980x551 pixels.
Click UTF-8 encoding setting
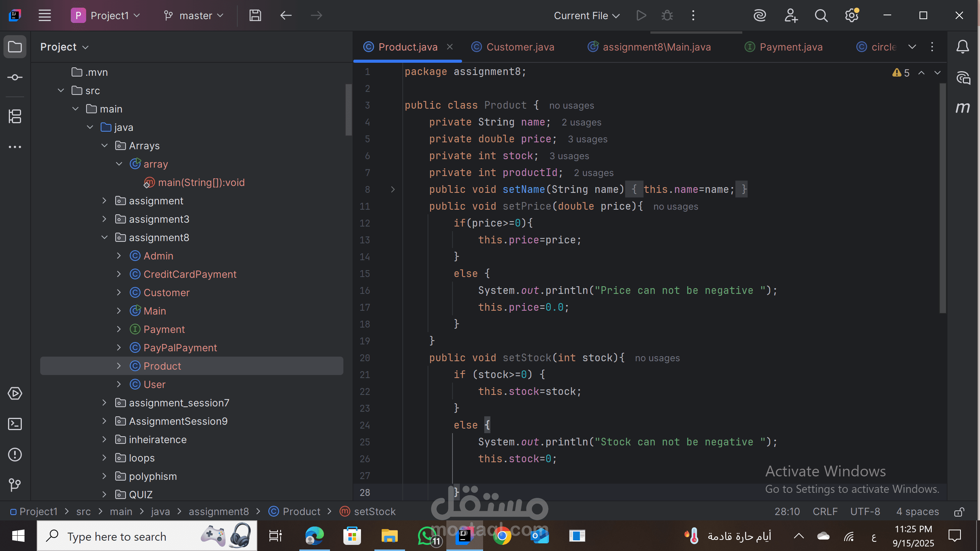tap(865, 512)
